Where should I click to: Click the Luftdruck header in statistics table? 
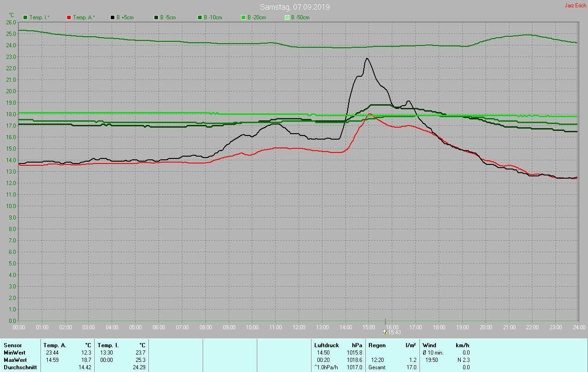326,345
